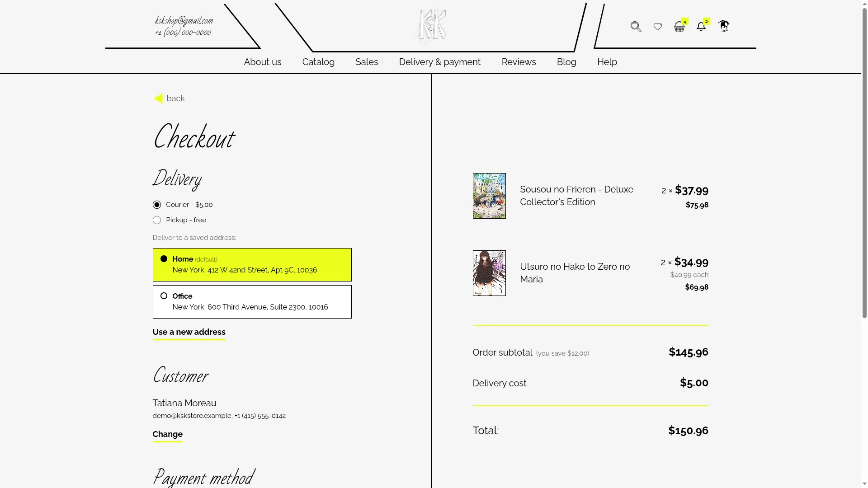This screenshot has height=488, width=868.
Task: Click the struck-through $40.99 each price
Action: point(689,275)
